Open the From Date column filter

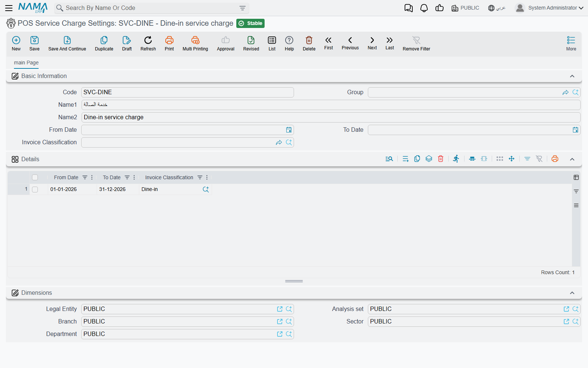85,177
